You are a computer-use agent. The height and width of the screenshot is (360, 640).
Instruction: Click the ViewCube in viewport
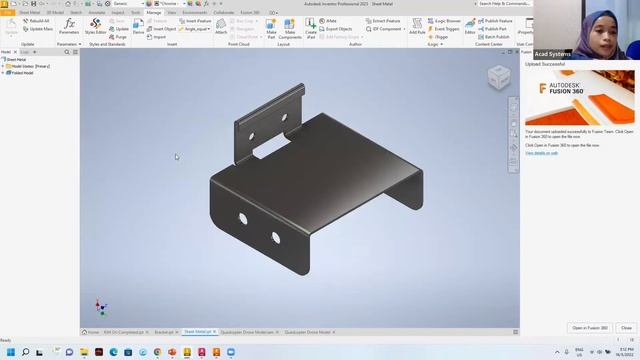tap(499, 77)
